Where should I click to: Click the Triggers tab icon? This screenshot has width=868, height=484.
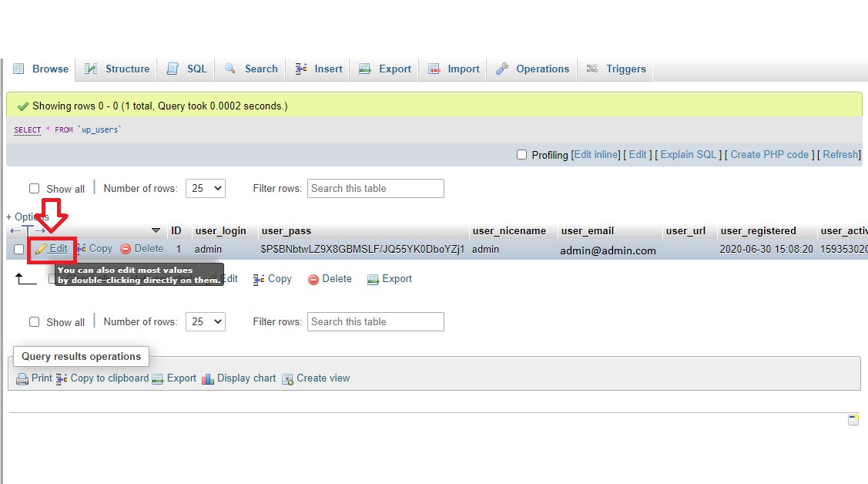(x=592, y=69)
